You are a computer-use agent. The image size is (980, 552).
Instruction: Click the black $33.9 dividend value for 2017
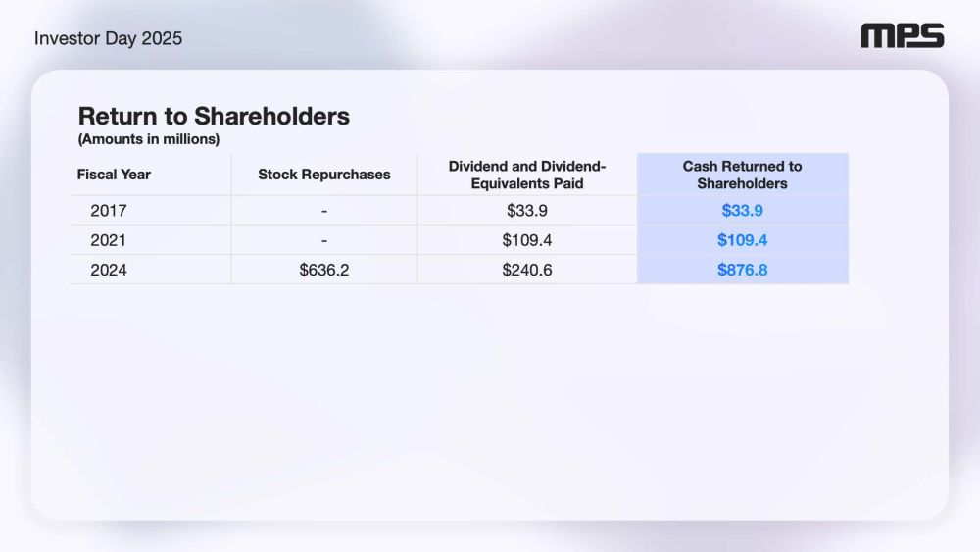(x=527, y=211)
